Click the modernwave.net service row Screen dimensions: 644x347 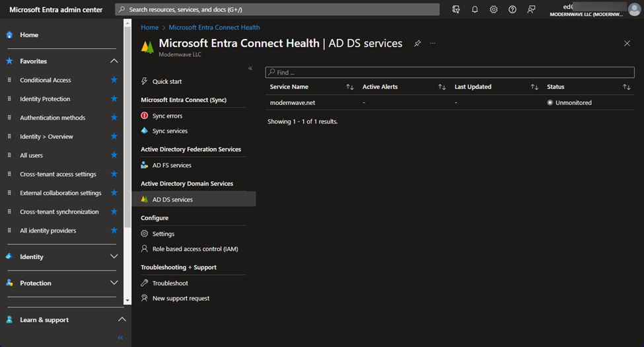450,102
